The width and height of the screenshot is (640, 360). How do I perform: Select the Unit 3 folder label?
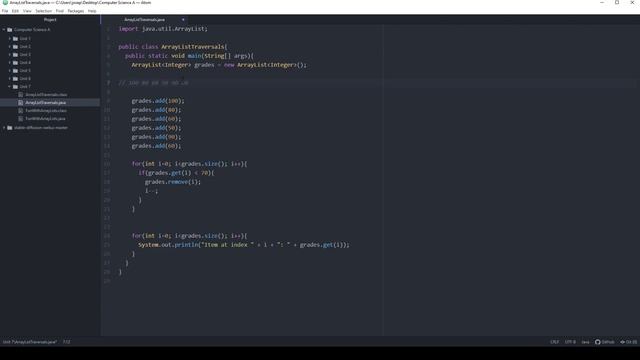[25, 55]
